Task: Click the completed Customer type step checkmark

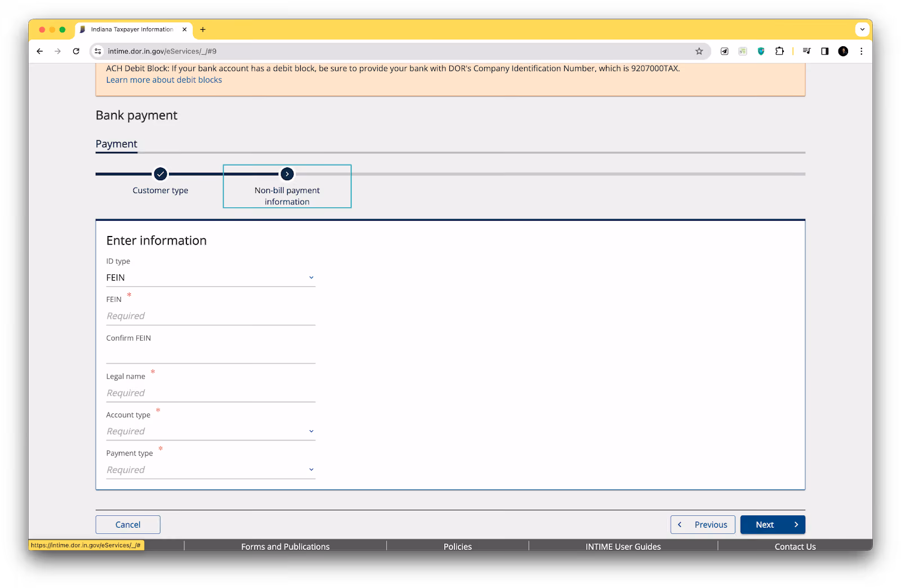Action: click(x=160, y=174)
